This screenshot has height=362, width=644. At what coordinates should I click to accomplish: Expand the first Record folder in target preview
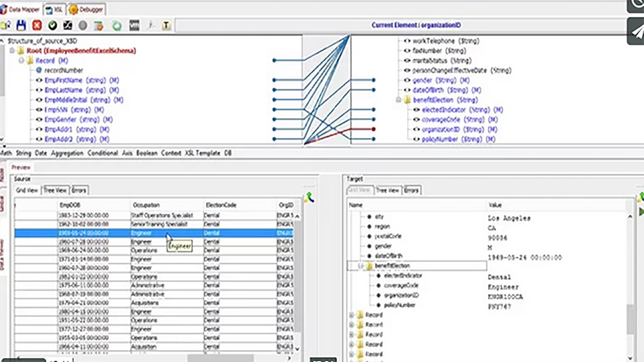pyautogui.click(x=351, y=315)
